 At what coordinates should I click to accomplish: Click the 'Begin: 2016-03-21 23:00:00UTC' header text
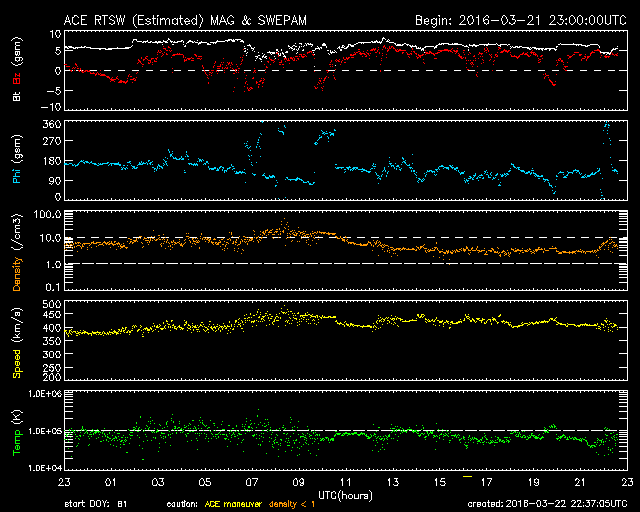(x=521, y=20)
